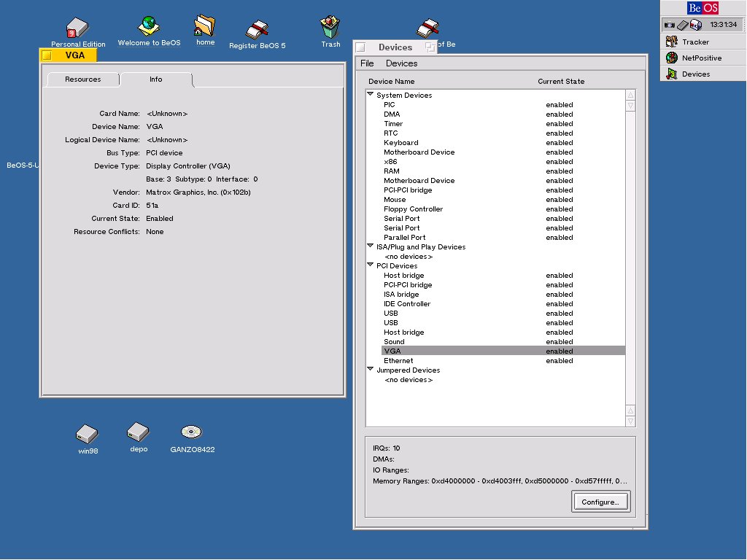
Task: Open the win98 drive icon
Action: pos(87,434)
